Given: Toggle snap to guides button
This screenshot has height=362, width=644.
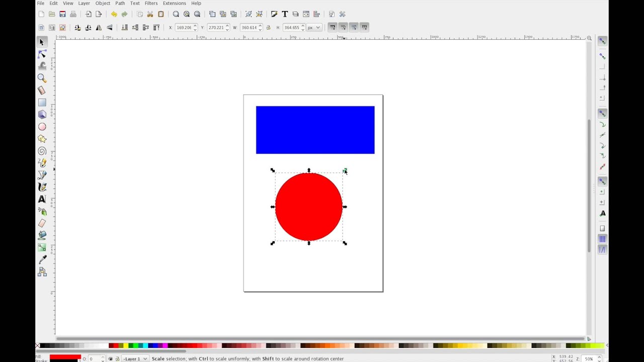Looking at the screenshot, I should point(602,250).
